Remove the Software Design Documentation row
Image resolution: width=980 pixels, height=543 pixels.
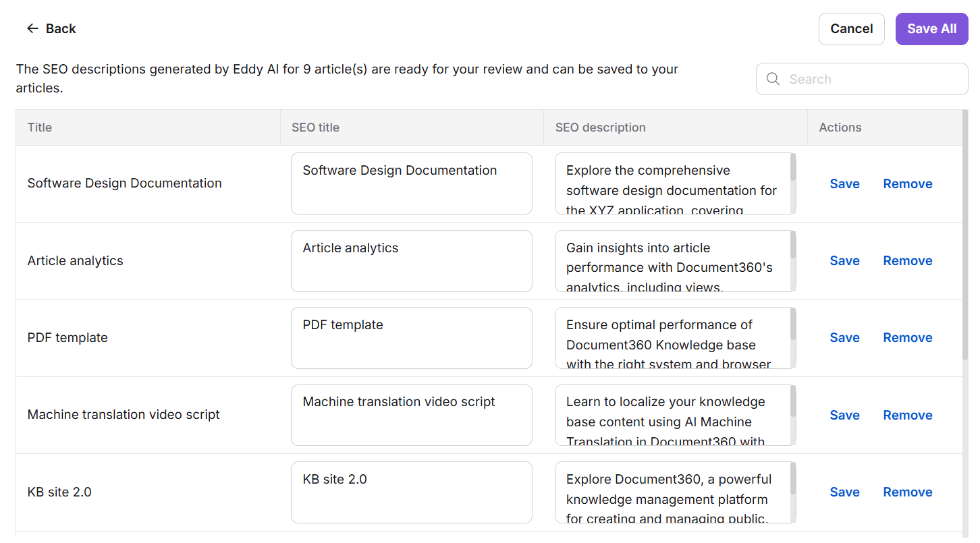point(907,183)
